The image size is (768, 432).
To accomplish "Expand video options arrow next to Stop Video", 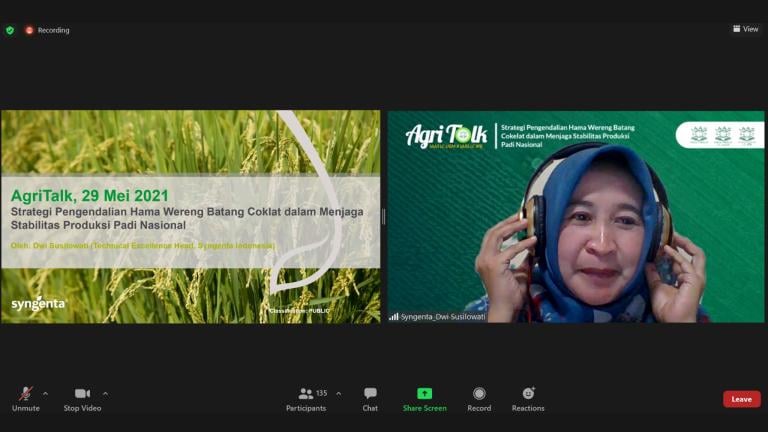I will [x=105, y=393].
